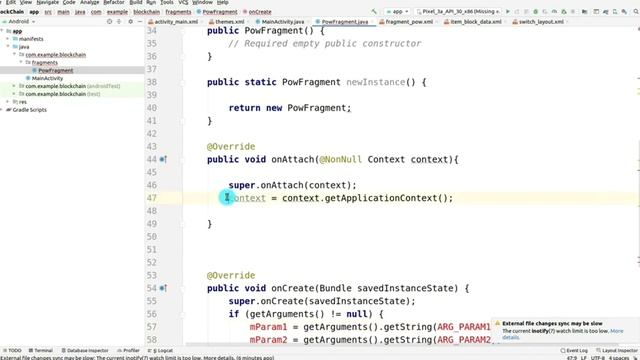Open the Code menu

(x=69, y=2)
